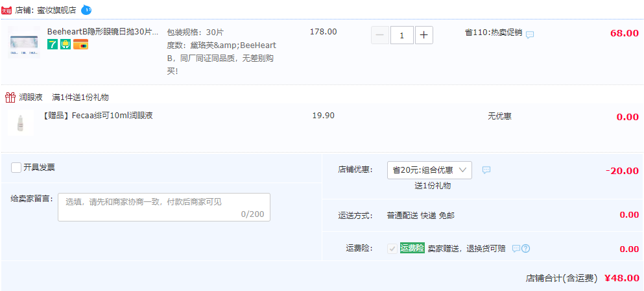Click the question mark help icon for 运费险

click(526, 249)
